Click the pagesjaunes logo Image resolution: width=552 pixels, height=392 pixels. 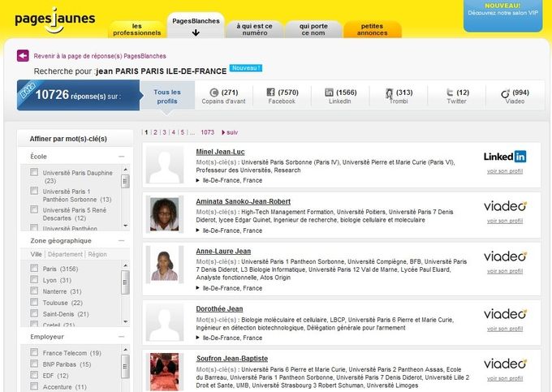click(55, 20)
